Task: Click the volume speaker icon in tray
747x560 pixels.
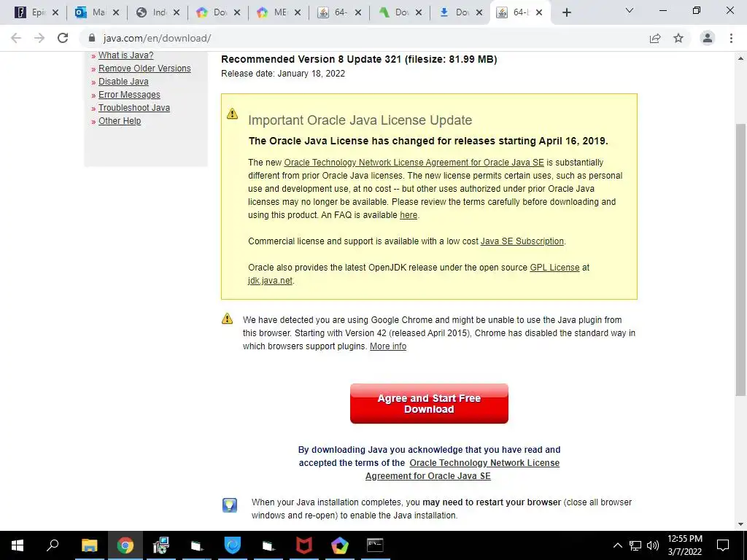Action: 653,545
